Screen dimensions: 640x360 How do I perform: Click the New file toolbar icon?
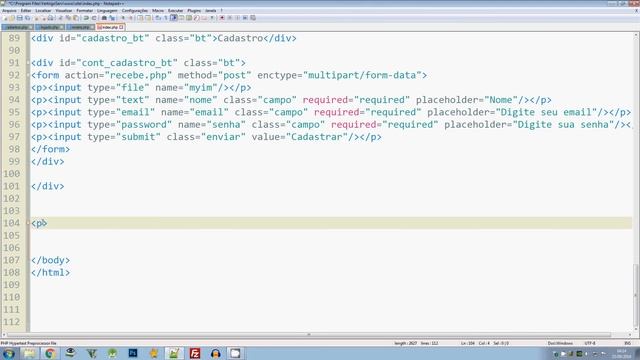5,18
